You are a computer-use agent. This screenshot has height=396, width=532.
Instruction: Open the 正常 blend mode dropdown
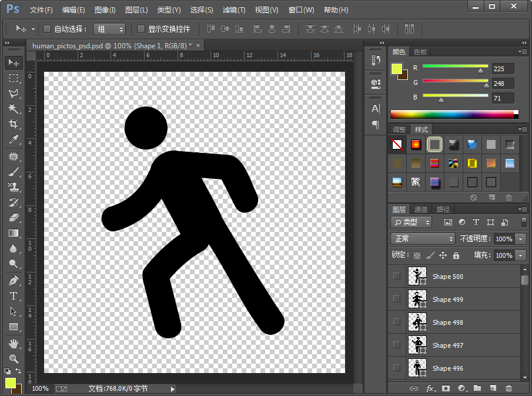[423, 239]
